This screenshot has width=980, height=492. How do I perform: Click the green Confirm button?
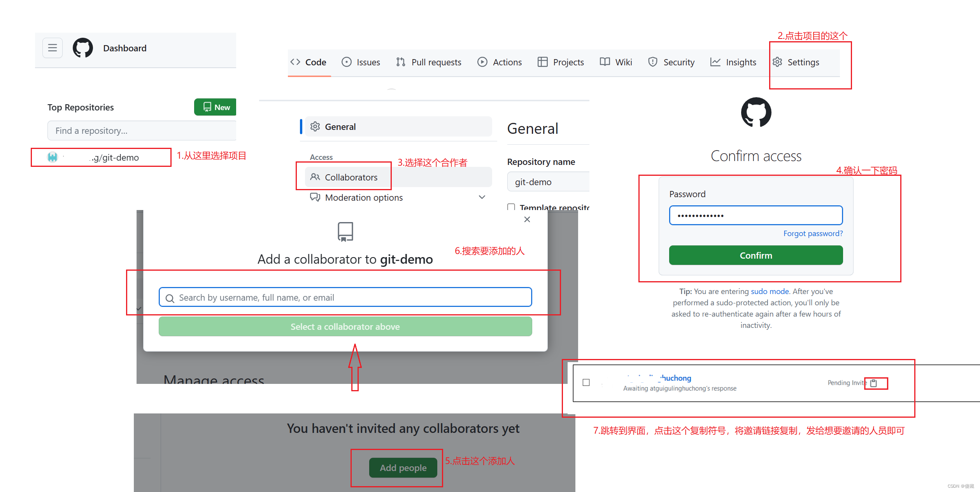pyautogui.click(x=756, y=255)
